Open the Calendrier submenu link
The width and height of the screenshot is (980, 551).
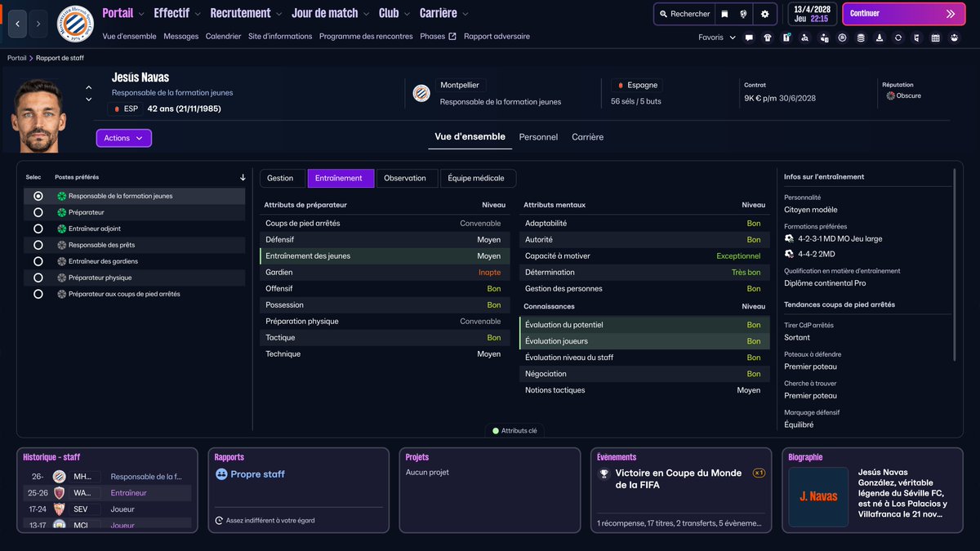coord(223,37)
